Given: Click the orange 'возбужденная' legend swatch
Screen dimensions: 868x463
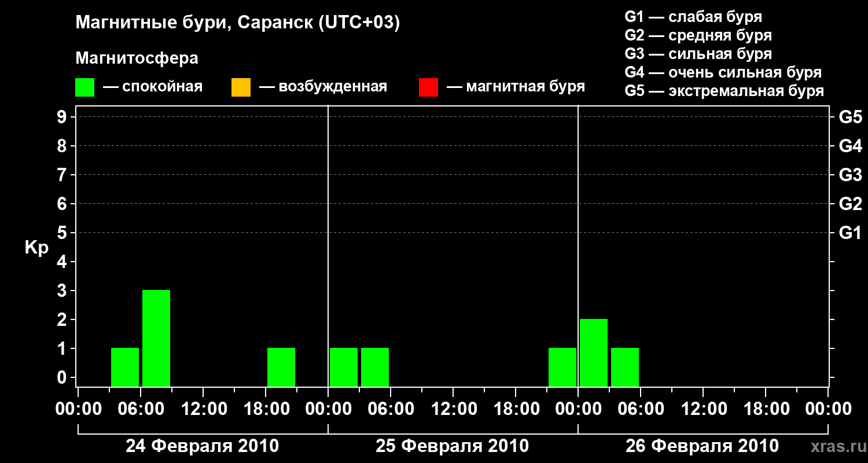Looking at the screenshot, I should (241, 87).
